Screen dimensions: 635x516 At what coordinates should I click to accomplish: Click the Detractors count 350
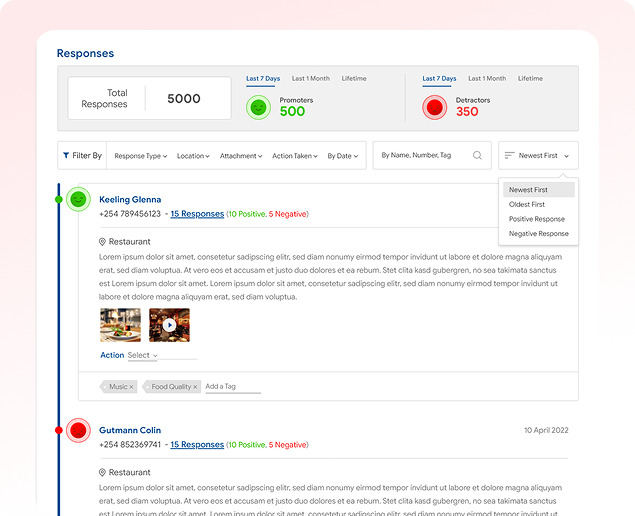467,111
